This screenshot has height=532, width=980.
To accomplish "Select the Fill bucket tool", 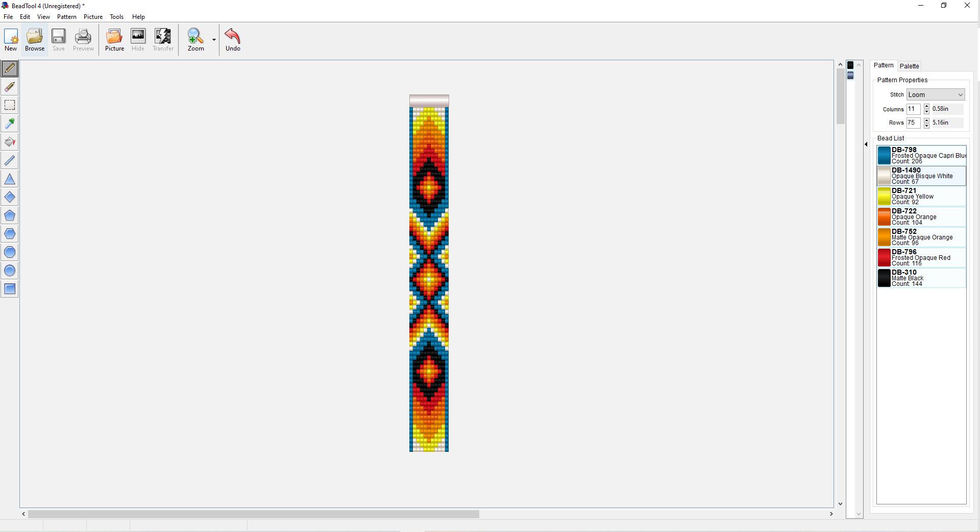I will click(10, 142).
